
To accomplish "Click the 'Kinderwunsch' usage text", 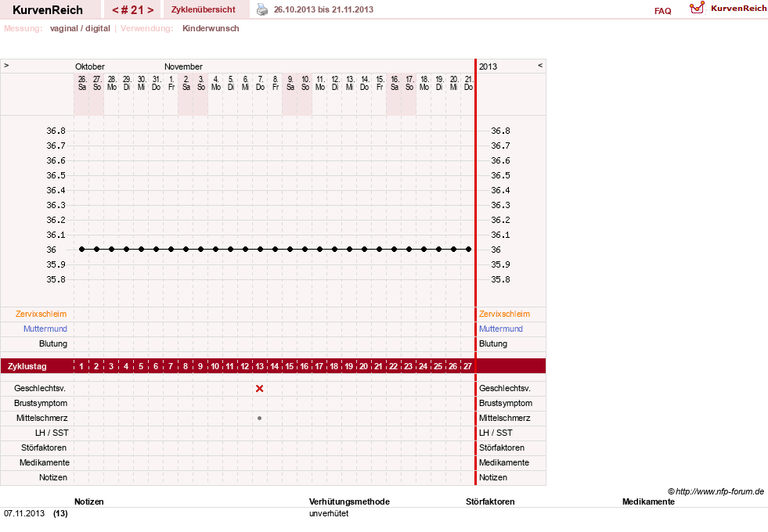I will (x=211, y=28).
